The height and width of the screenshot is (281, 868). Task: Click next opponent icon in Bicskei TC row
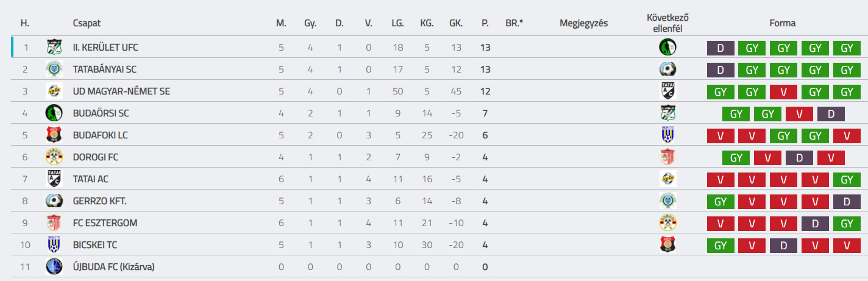tap(667, 244)
